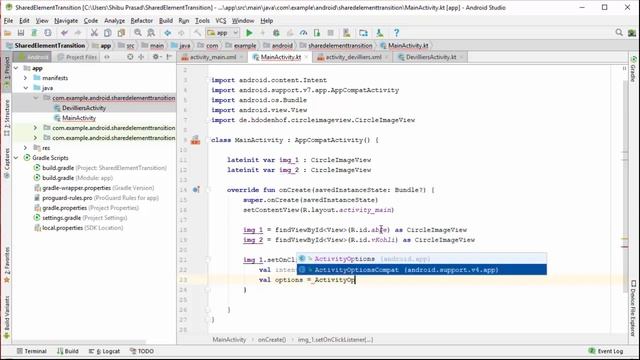Viewport: 640px width, 360px height.
Task: Click the Attach debugger to process icon
Action: (x=317, y=33)
